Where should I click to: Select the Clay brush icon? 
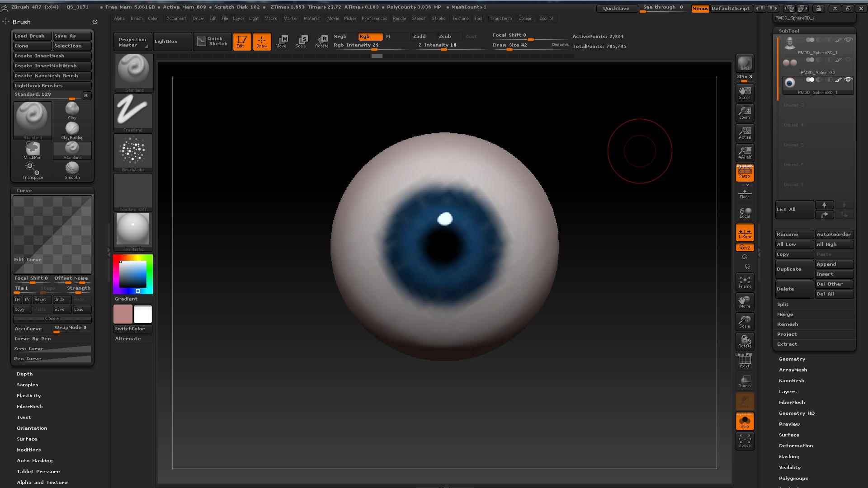click(x=72, y=110)
